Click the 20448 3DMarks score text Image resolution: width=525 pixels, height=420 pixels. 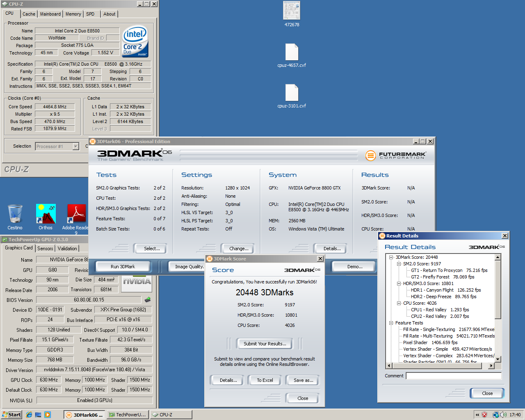pyautogui.click(x=265, y=292)
